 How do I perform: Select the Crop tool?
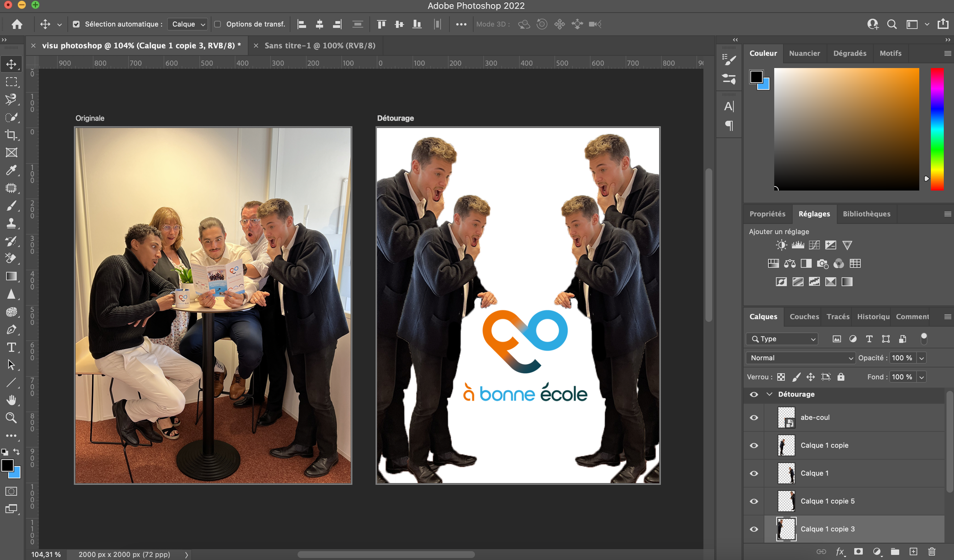pyautogui.click(x=11, y=135)
